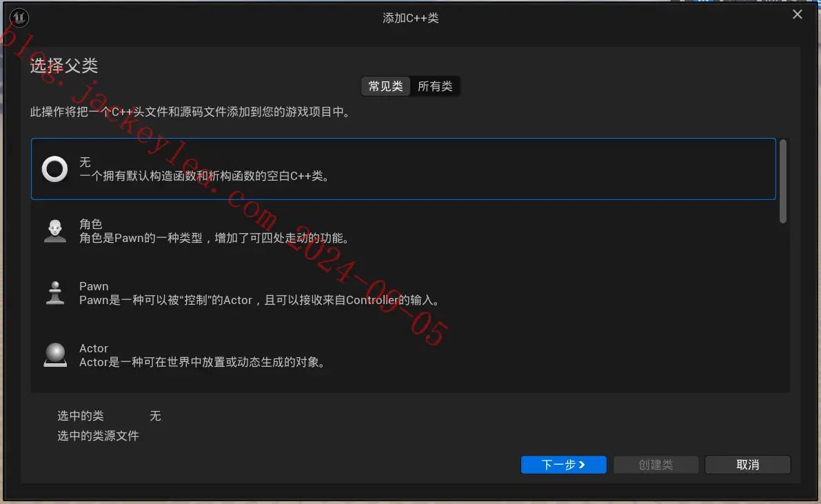Select the 角色 Character head icon

tap(55, 231)
